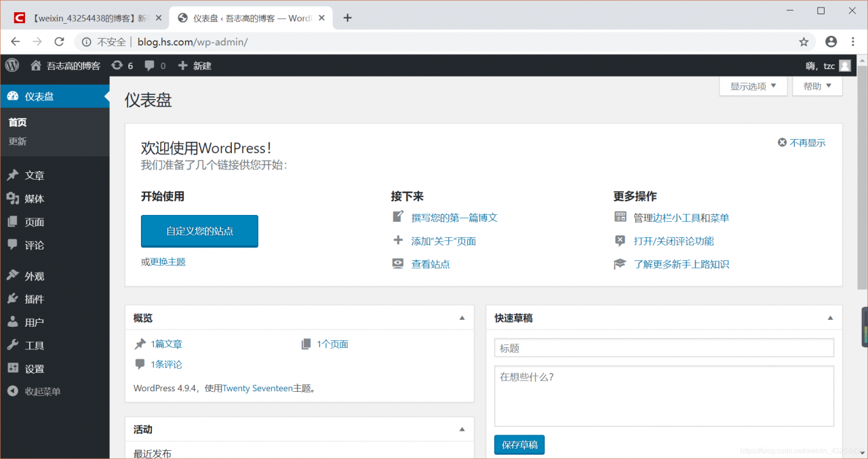Click the 自定义您的站点 button
Viewport: 868px width, 459px height.
click(x=199, y=231)
